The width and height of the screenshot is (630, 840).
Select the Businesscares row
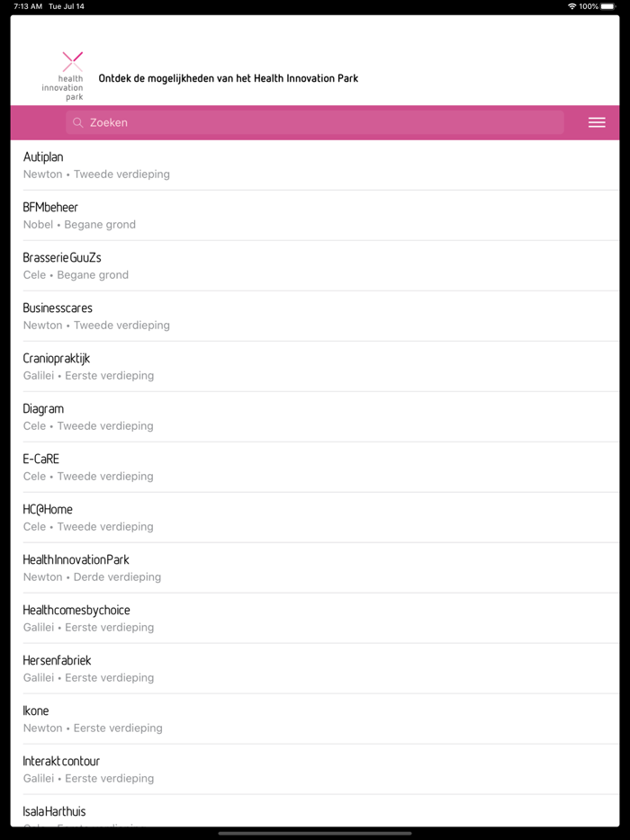315,316
